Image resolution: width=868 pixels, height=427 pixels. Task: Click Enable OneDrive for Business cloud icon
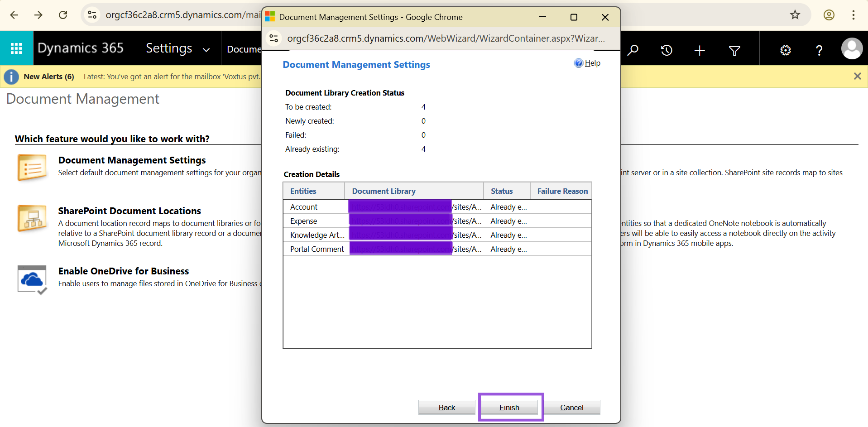click(32, 280)
